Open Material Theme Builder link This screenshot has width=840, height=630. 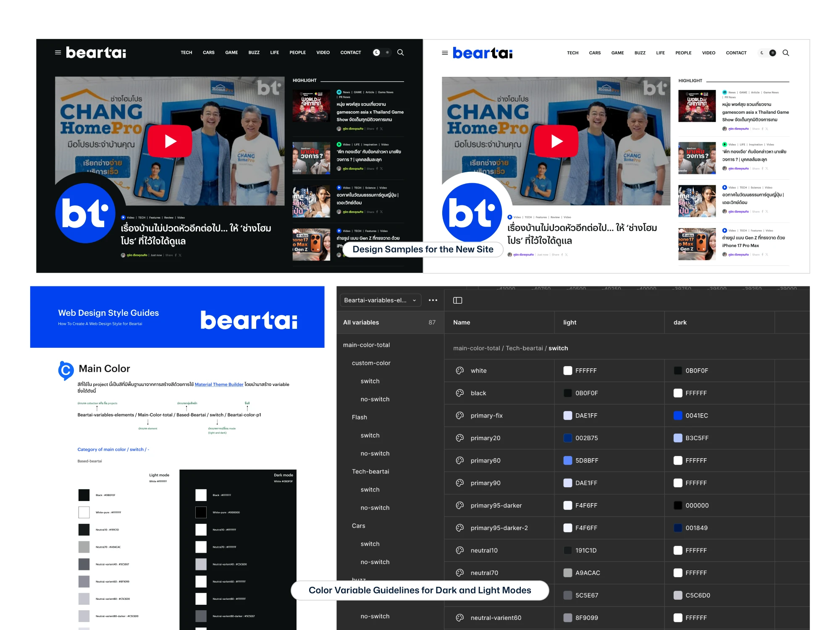(219, 384)
